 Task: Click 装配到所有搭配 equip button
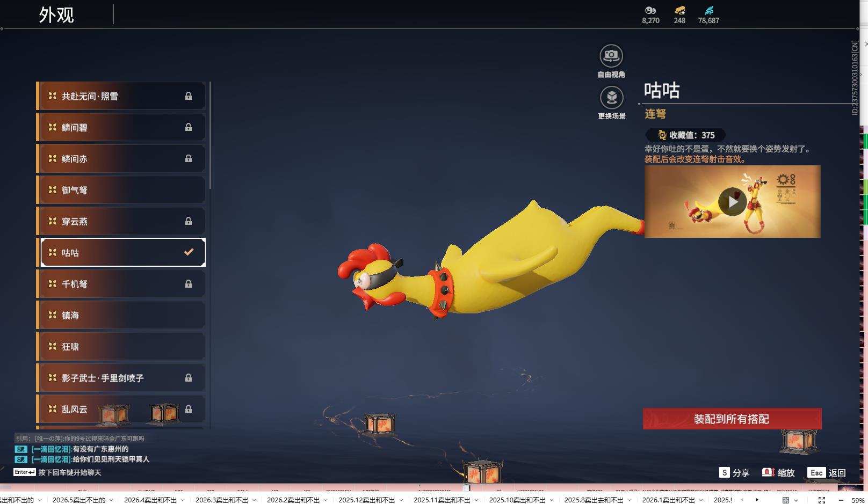tap(732, 419)
